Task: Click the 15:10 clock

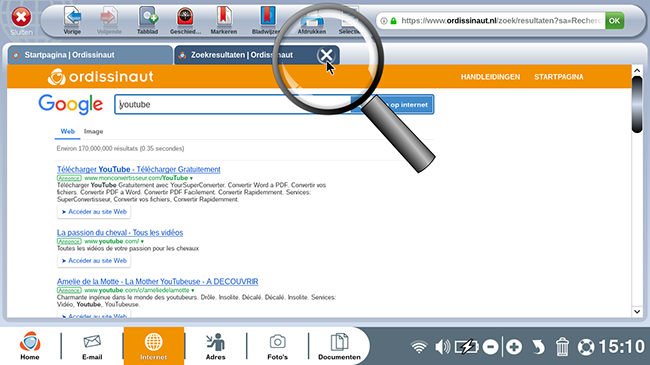Action: [x=621, y=347]
